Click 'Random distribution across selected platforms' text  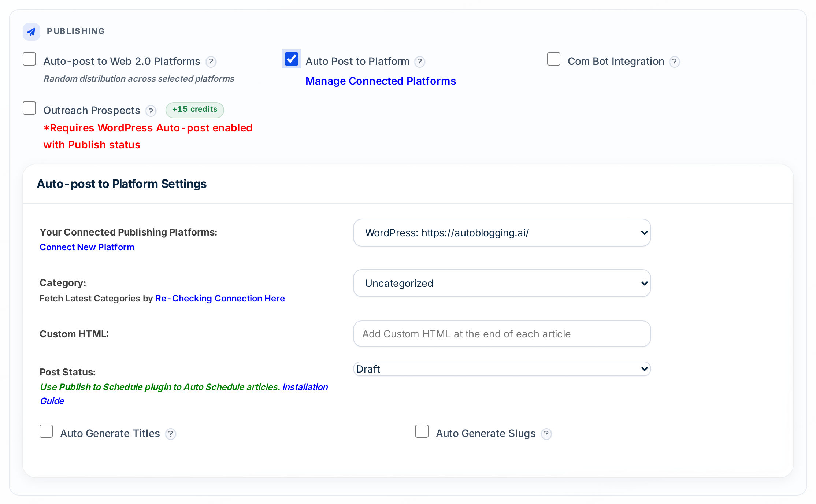click(x=139, y=79)
